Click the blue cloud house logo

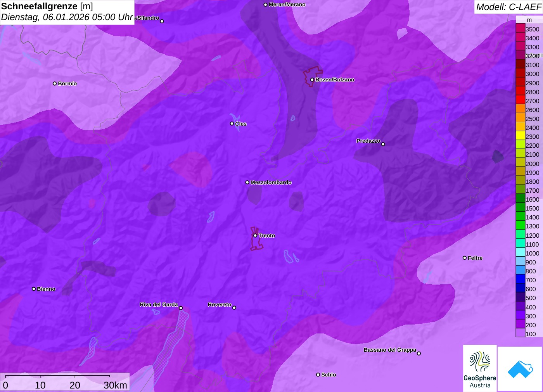520,369
